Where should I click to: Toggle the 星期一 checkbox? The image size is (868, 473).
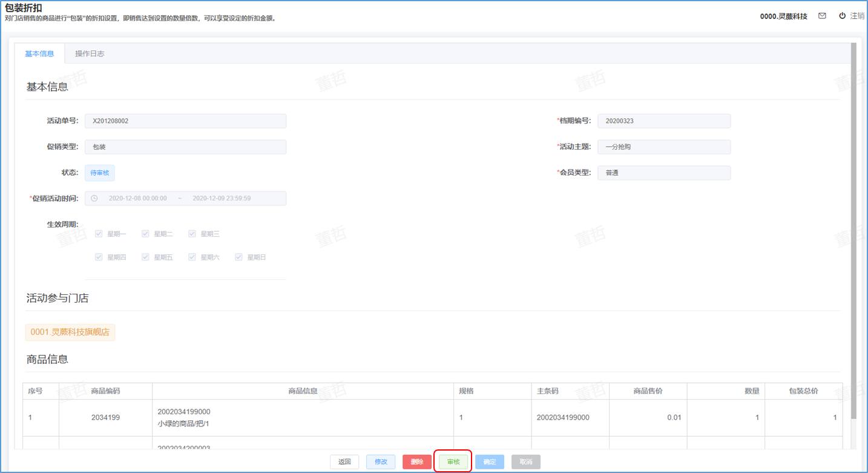99,234
